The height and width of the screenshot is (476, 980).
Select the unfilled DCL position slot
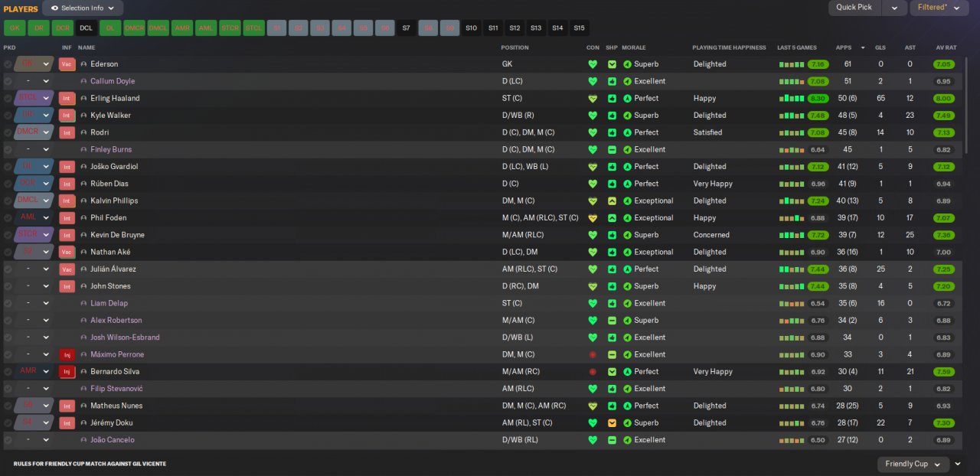(x=87, y=28)
